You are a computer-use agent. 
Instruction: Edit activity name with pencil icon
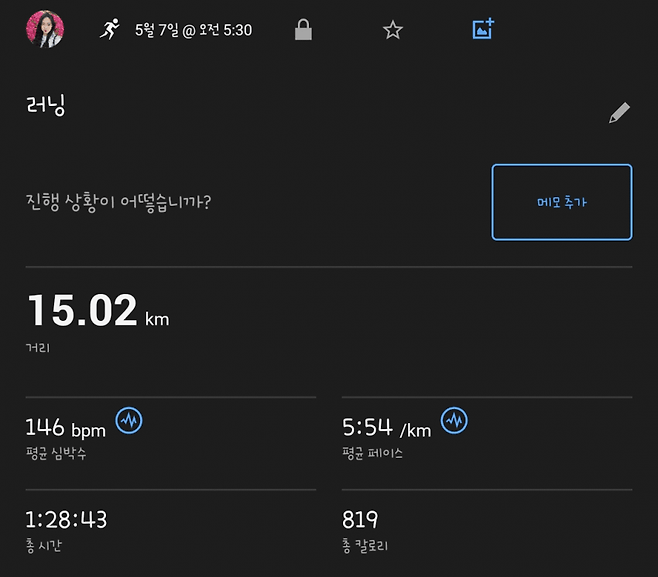click(619, 113)
